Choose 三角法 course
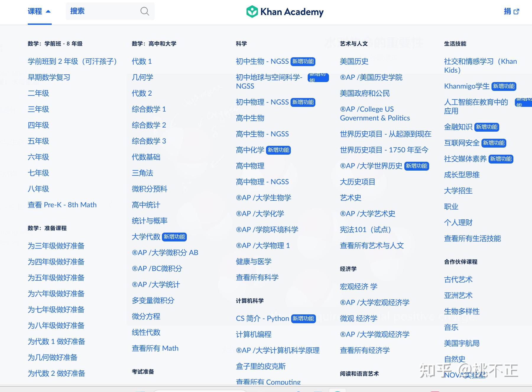532x392 pixels. (x=142, y=173)
